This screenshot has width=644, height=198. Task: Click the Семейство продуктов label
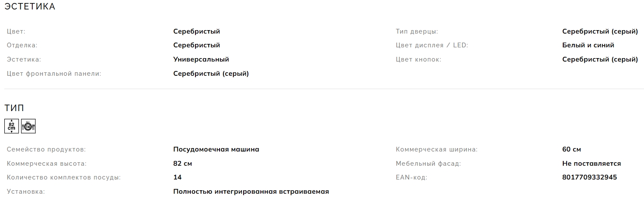[x=46, y=149]
